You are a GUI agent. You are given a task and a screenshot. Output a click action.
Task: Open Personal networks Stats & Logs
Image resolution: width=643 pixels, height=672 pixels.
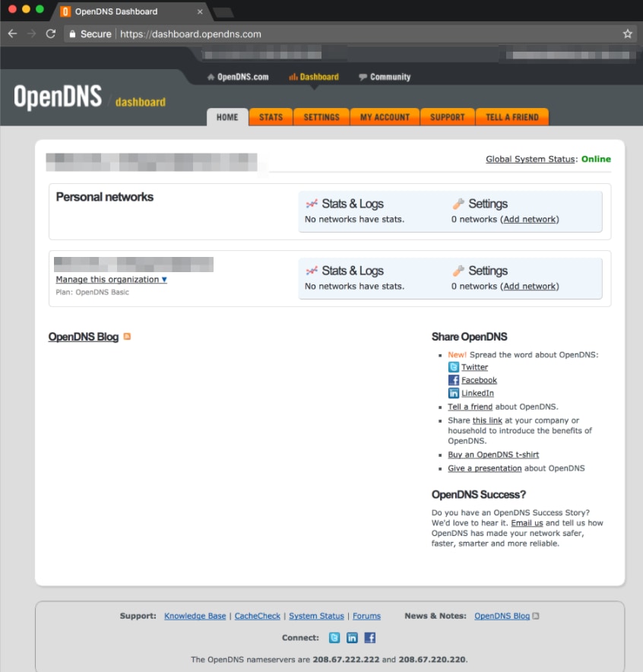coord(353,204)
